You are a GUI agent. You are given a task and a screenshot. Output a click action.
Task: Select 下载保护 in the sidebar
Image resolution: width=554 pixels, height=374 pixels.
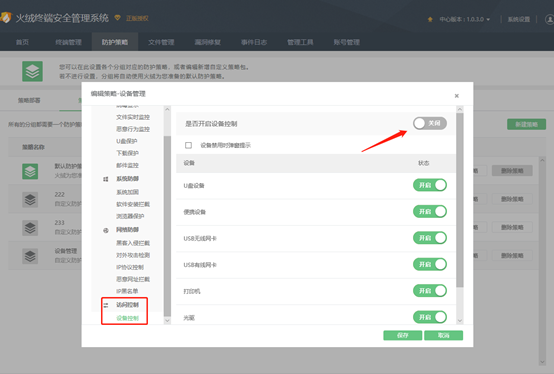coord(127,153)
